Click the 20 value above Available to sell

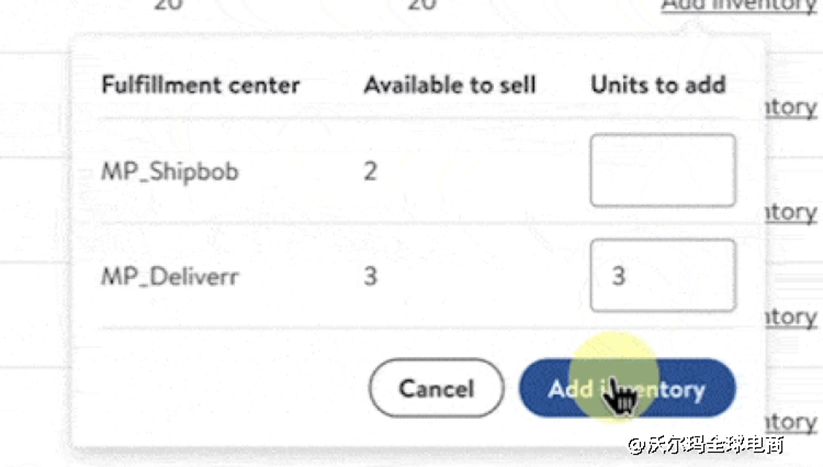pyautogui.click(x=422, y=5)
